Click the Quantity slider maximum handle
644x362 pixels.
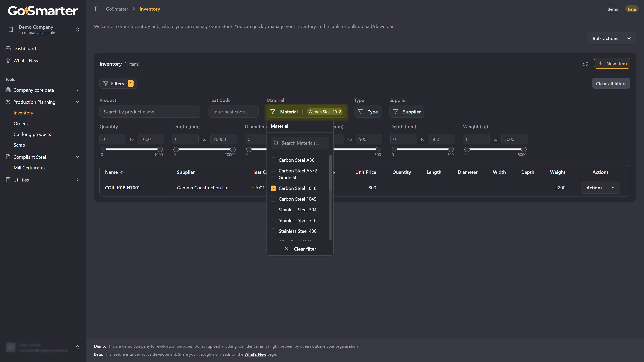pyautogui.click(x=160, y=149)
